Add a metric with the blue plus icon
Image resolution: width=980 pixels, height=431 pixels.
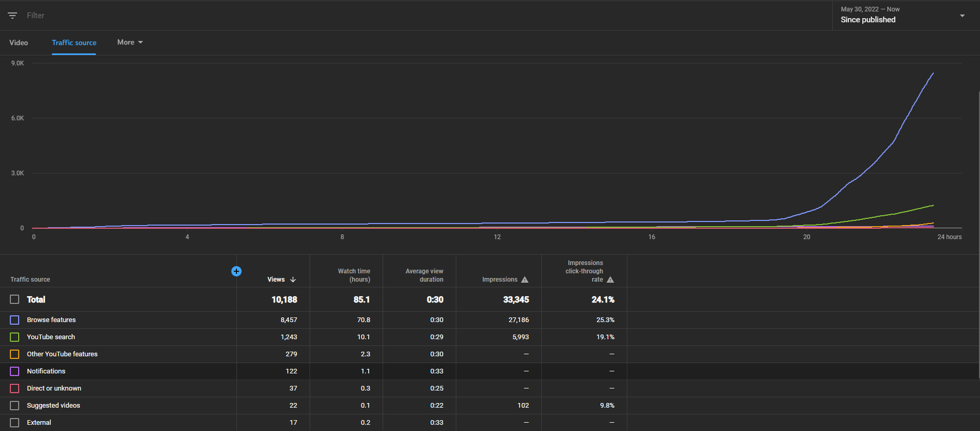click(x=236, y=271)
